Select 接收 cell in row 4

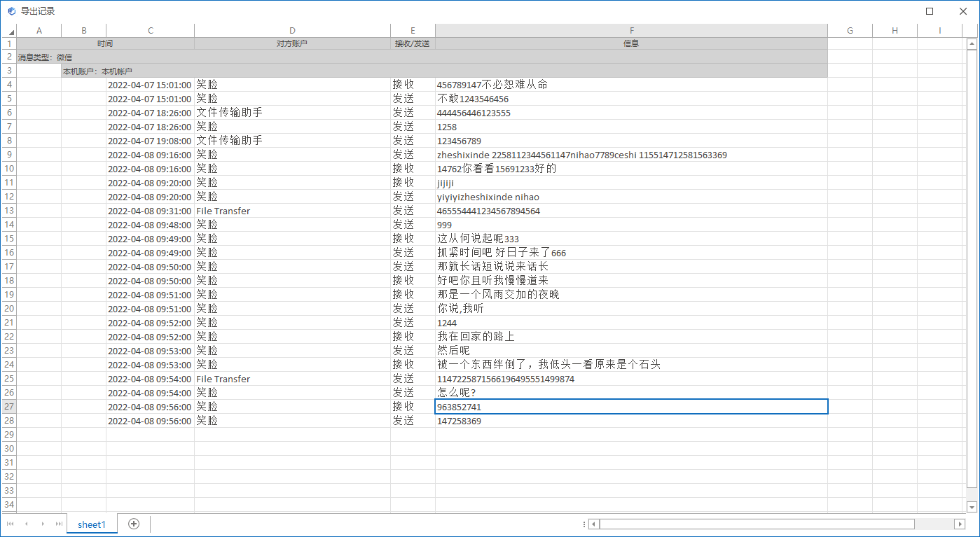pos(413,85)
